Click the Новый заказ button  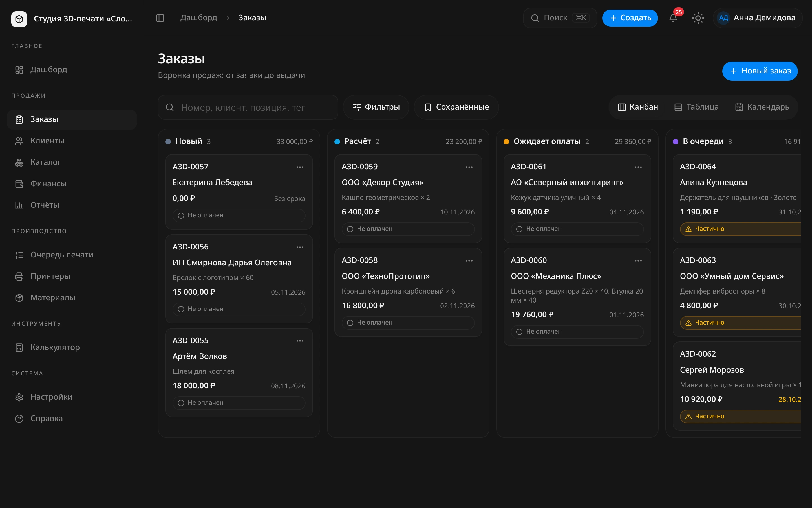[760, 71]
